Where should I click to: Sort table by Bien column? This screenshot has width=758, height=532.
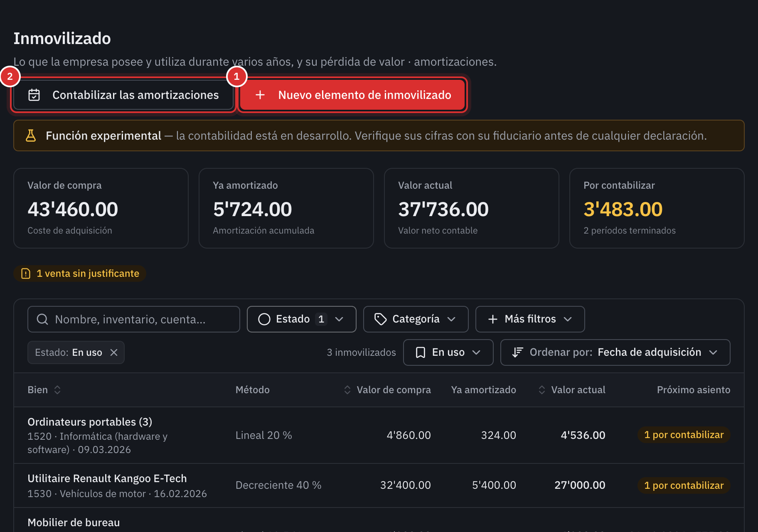tap(44, 390)
